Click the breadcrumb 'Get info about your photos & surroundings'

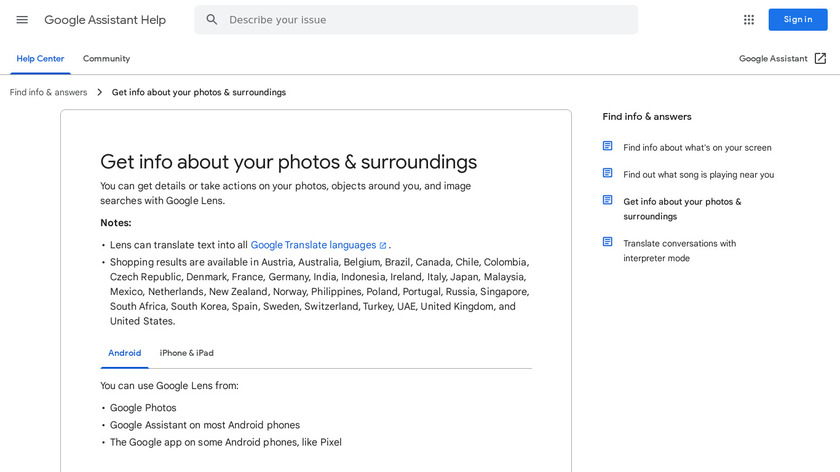coord(199,92)
